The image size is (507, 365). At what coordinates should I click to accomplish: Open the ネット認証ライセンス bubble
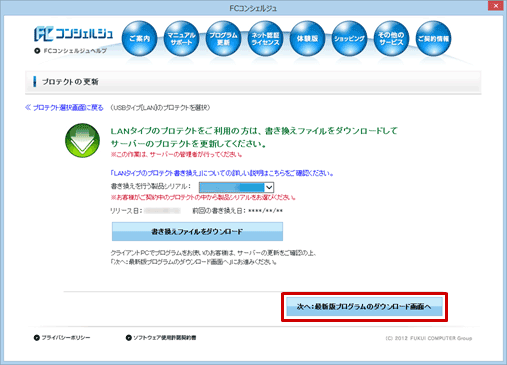pyautogui.click(x=265, y=38)
